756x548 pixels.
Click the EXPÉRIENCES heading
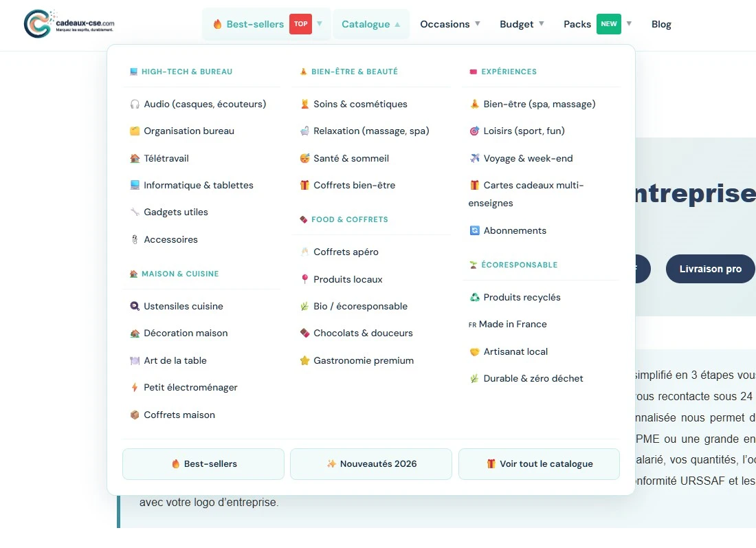pos(509,72)
